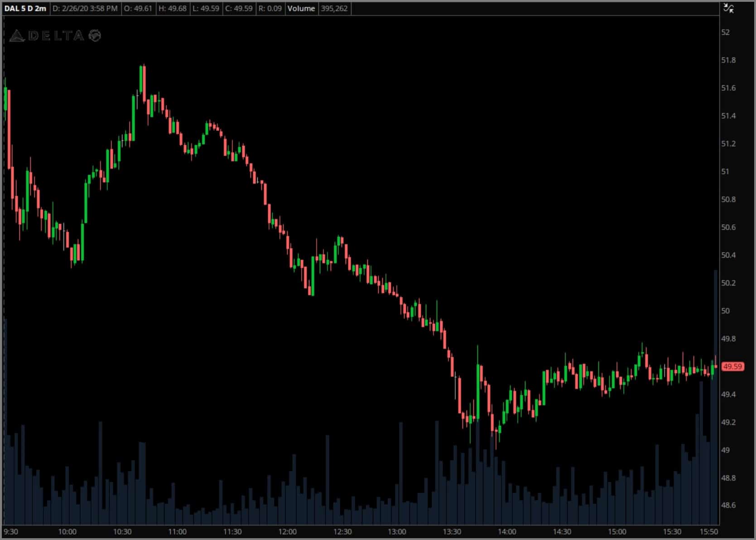Click the red last-price bubble '49.59'
The image size is (756, 540).
pyautogui.click(x=732, y=366)
